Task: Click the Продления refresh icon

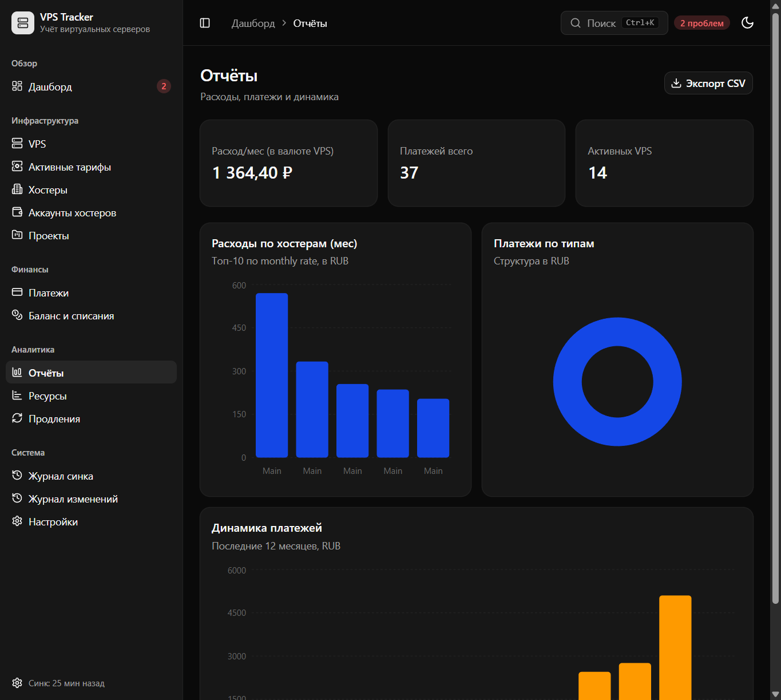Action: [x=17, y=418]
